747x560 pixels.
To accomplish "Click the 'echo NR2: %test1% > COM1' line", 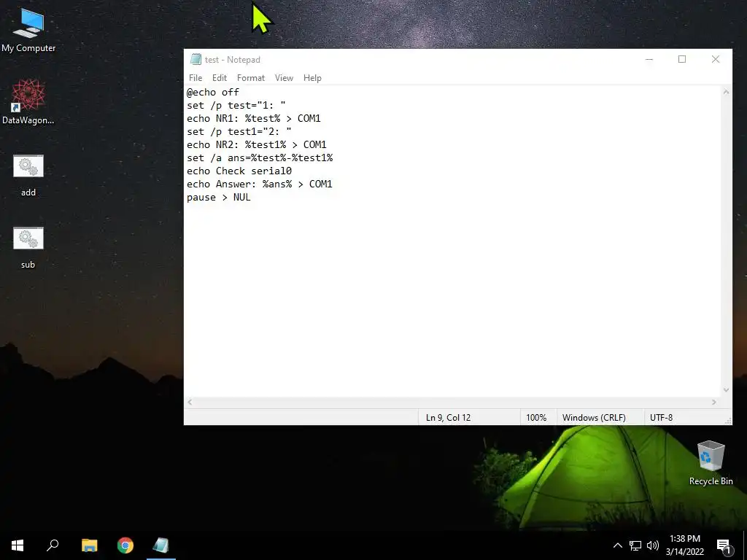I will coord(256,144).
